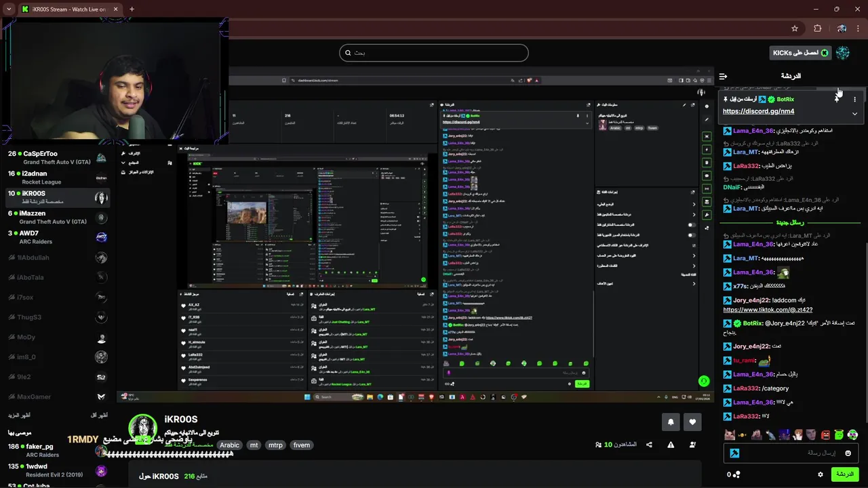Click username x77s in chat
This screenshot has height=488, width=868.
click(740, 287)
